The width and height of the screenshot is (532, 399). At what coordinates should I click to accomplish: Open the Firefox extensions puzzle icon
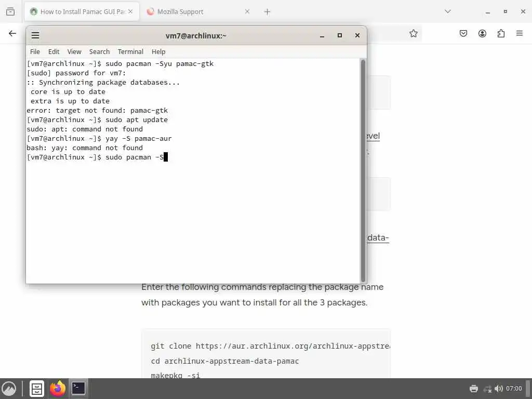[x=501, y=33]
